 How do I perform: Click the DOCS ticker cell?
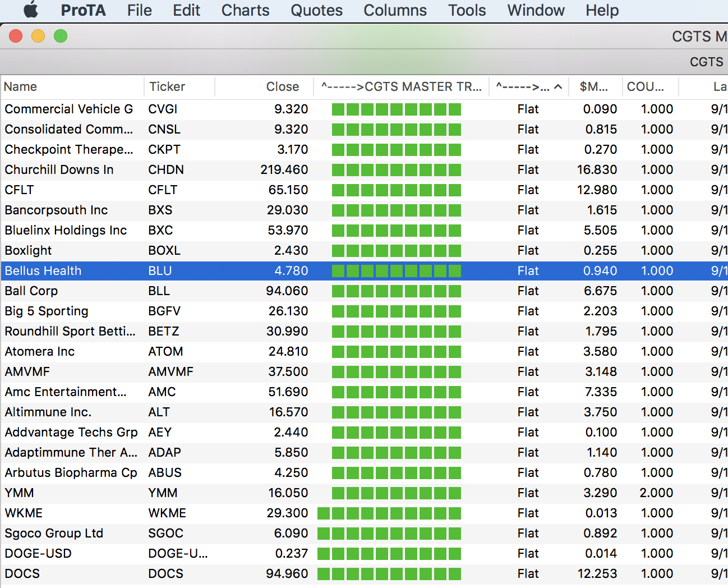[165, 573]
